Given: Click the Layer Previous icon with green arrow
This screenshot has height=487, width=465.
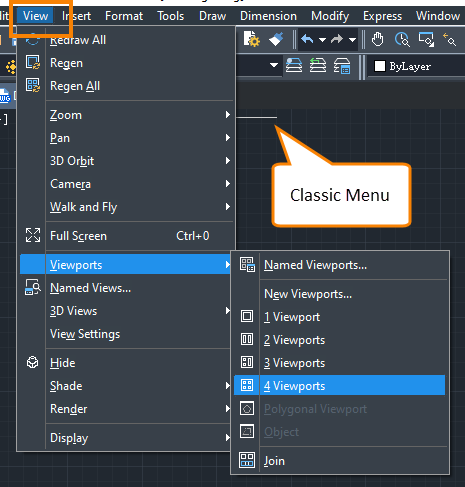Looking at the screenshot, I should click(318, 65).
